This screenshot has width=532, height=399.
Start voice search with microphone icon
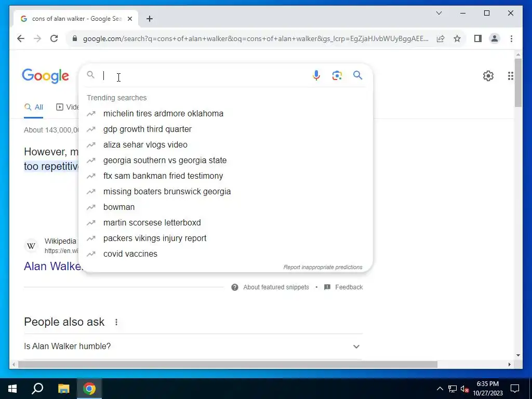pos(316,75)
